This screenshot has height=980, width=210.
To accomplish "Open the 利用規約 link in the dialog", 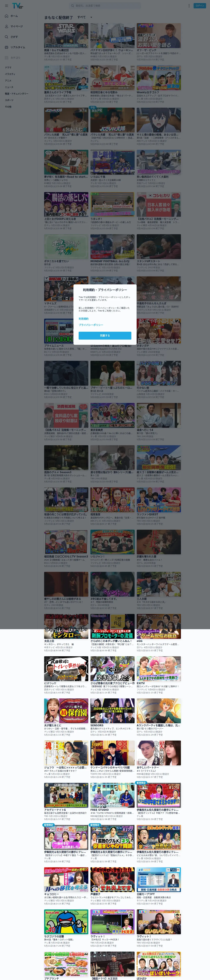I will point(83,319).
